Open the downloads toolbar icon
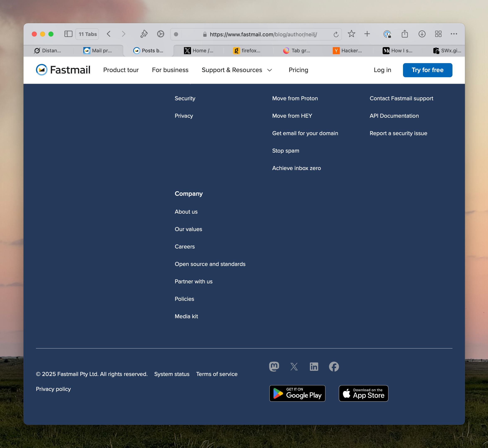 (x=422, y=34)
